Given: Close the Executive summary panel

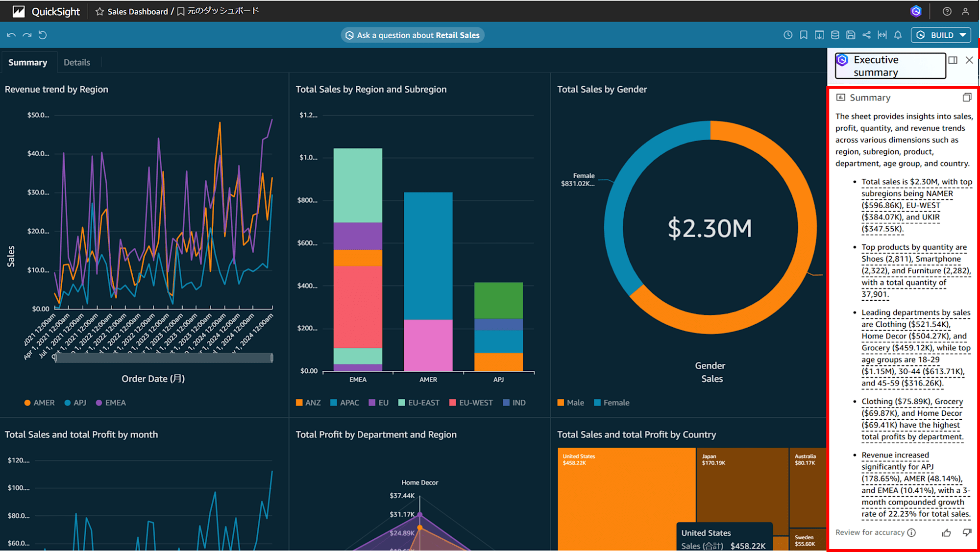Looking at the screenshot, I should tap(969, 60).
